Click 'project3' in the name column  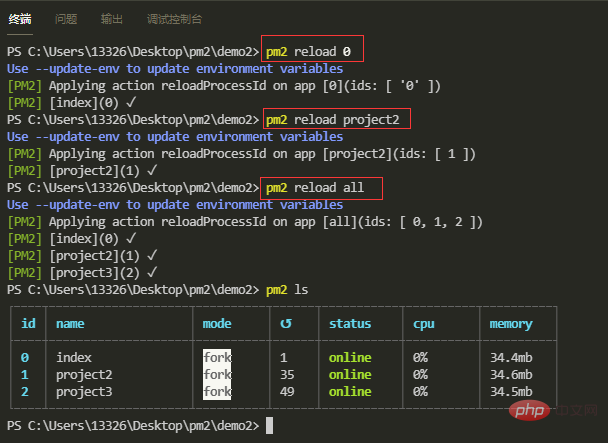84,392
